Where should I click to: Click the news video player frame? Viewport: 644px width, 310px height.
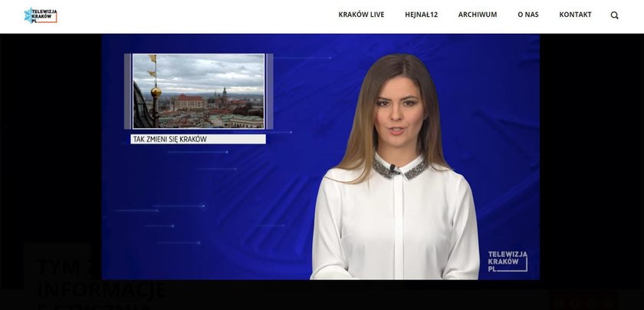[x=320, y=157]
